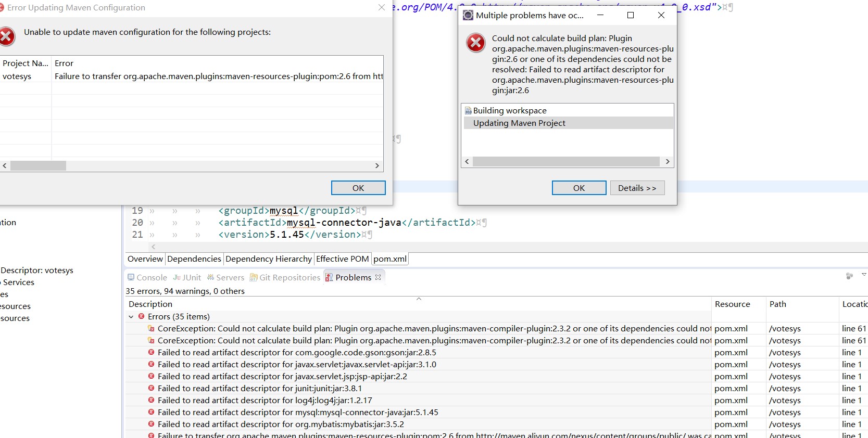Click the Project Name column header
868x438 pixels.
(x=26, y=63)
